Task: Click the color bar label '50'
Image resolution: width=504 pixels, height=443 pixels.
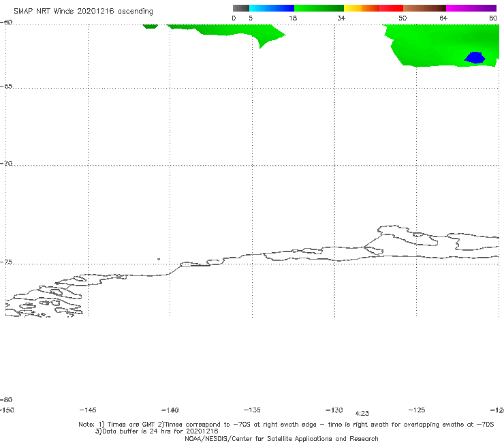Action: click(403, 18)
